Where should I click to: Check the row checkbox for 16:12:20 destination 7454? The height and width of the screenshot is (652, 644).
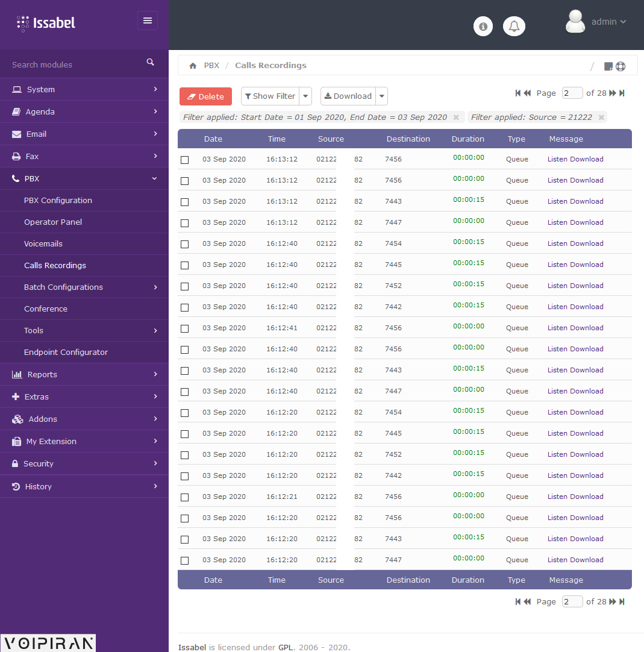tap(184, 413)
